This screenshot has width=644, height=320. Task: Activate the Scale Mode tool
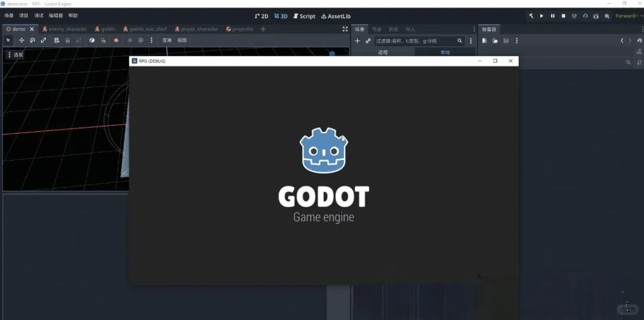43,41
